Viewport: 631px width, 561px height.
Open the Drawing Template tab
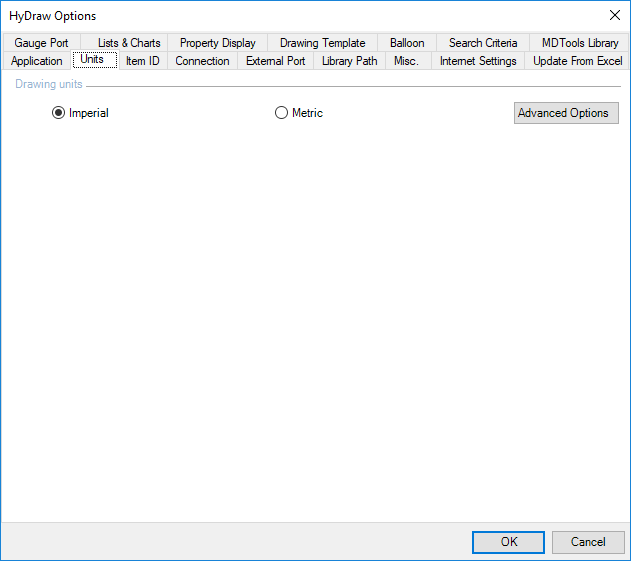[323, 43]
